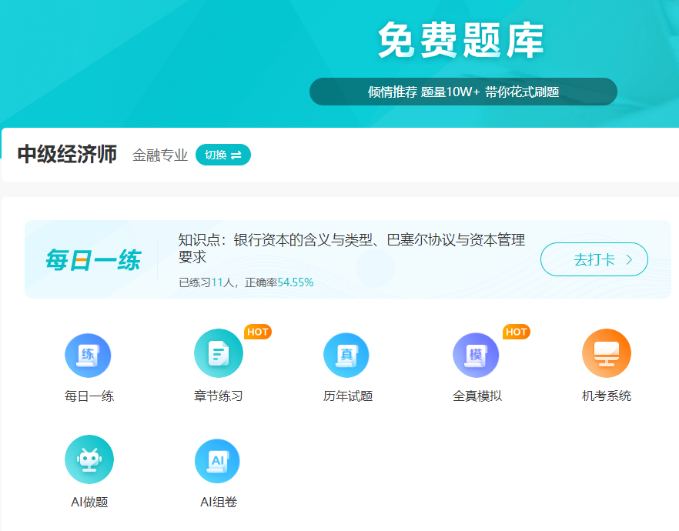
Task: Click the 中级经济师 heading
Action: pos(67,154)
